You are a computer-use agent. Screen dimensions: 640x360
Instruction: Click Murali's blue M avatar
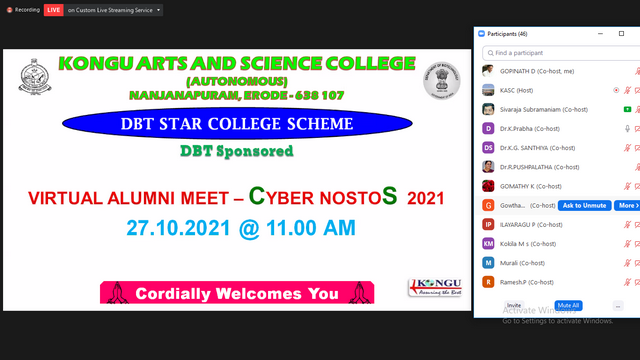click(x=488, y=262)
